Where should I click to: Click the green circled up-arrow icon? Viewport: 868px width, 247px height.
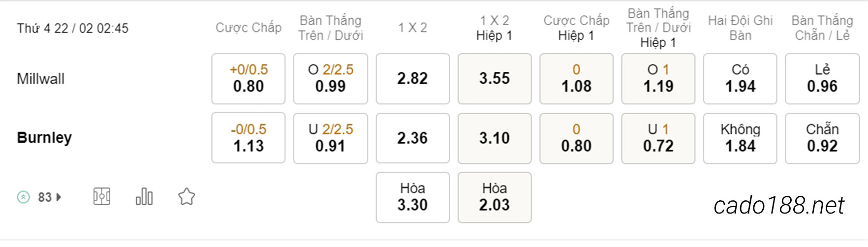tap(23, 197)
